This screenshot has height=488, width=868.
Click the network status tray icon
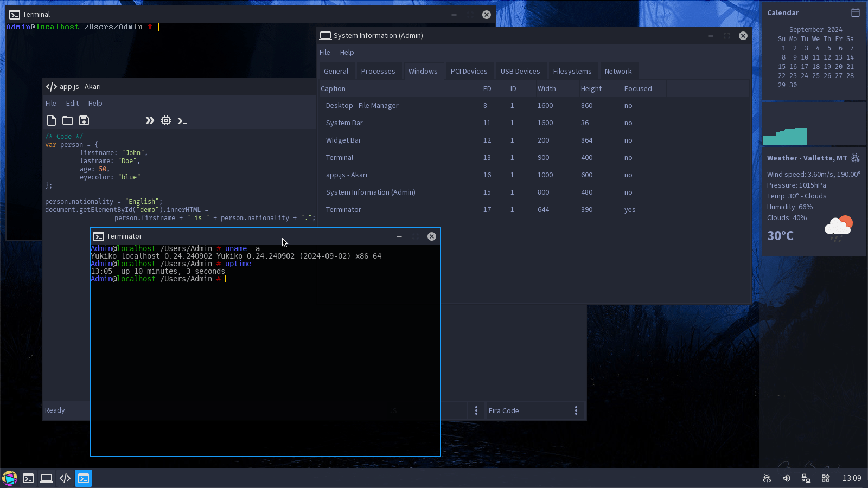806,478
